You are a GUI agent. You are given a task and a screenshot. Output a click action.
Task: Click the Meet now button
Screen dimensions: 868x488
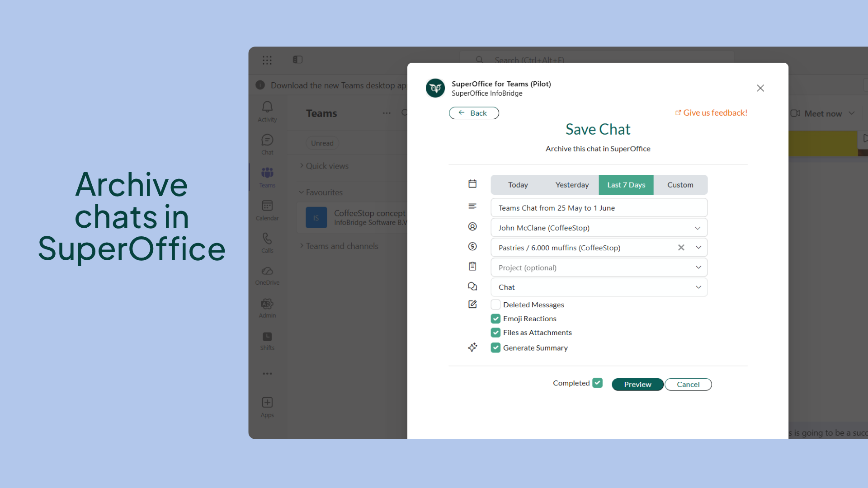pos(817,113)
